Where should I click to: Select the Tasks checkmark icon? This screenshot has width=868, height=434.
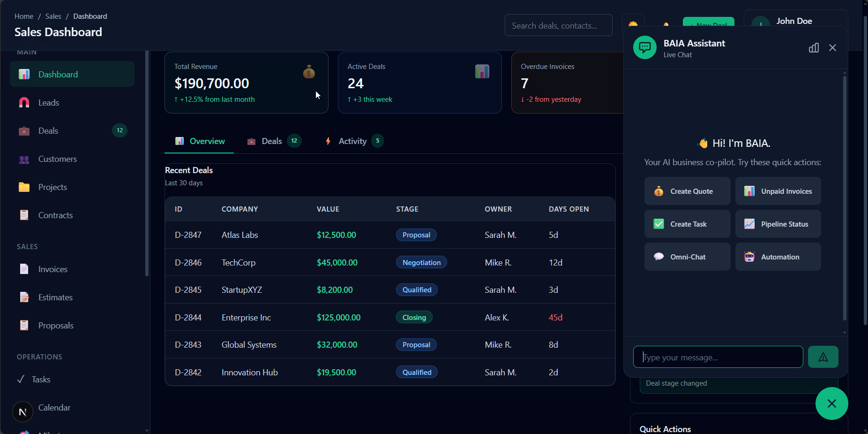21,379
